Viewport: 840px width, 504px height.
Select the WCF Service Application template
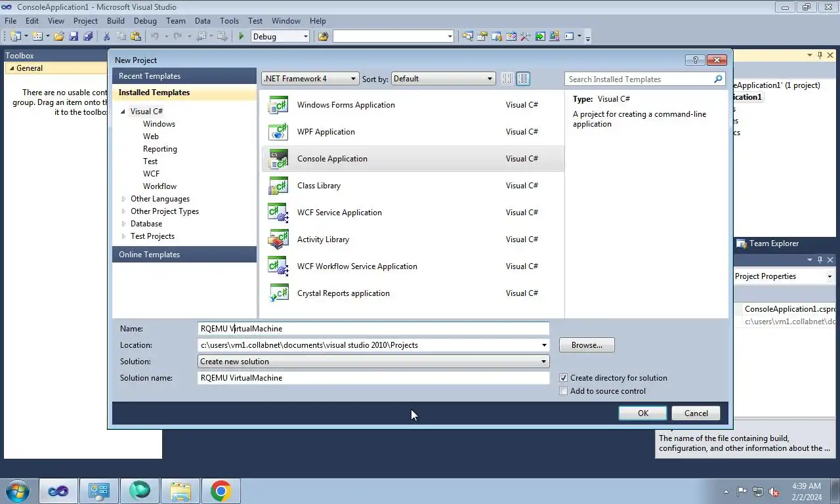tap(412, 213)
